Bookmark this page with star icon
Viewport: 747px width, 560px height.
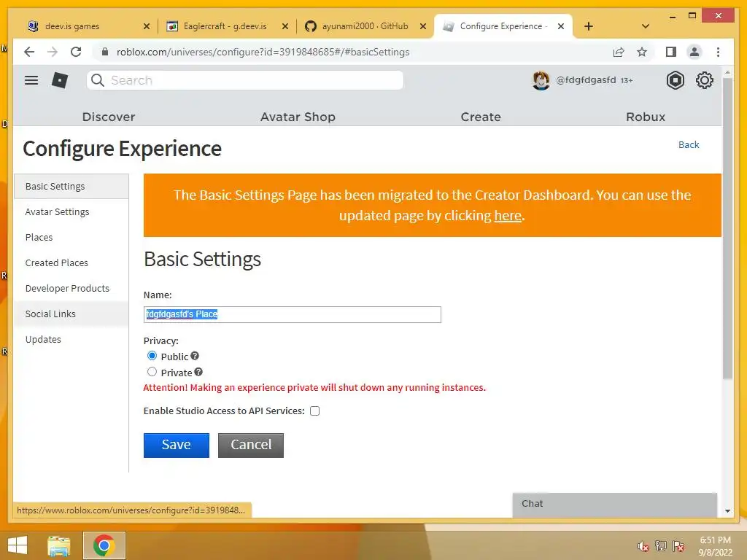[x=642, y=52]
